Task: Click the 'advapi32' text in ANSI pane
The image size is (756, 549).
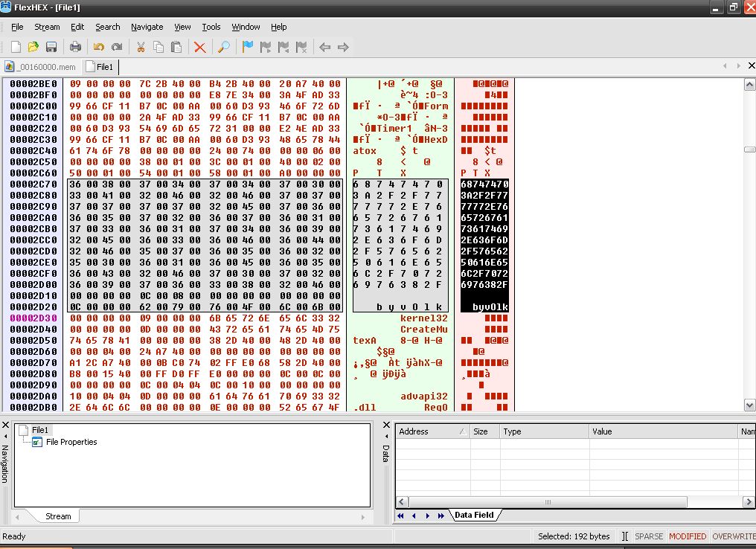Action: point(424,396)
